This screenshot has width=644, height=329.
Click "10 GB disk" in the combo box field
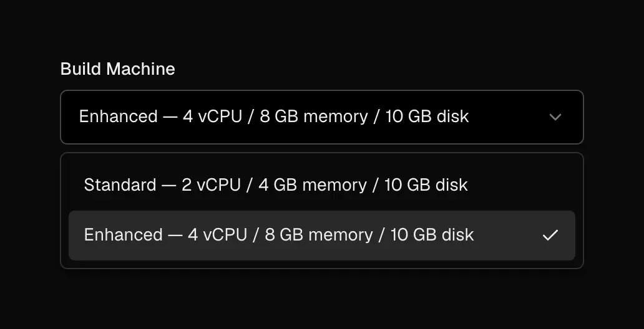(427, 117)
